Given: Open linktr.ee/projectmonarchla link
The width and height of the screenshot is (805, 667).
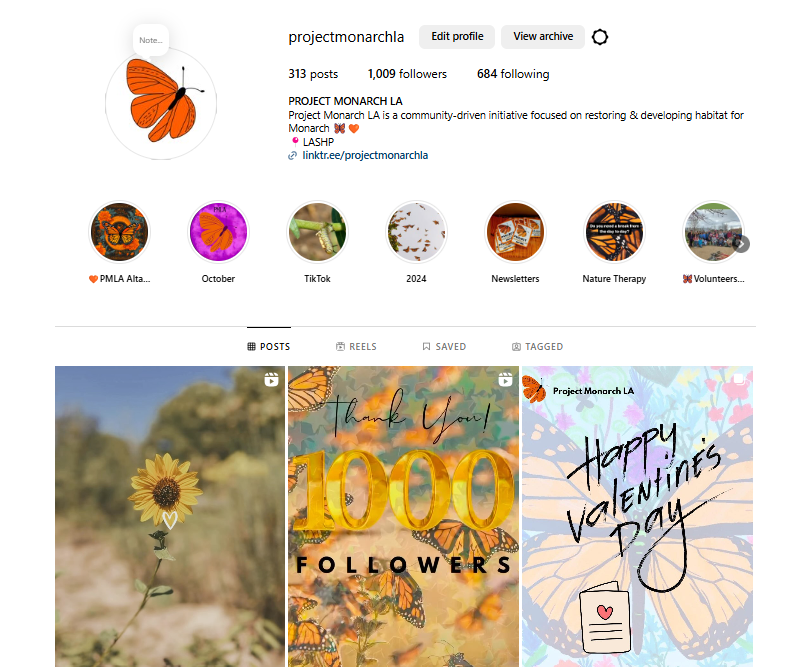Looking at the screenshot, I should (x=365, y=155).
